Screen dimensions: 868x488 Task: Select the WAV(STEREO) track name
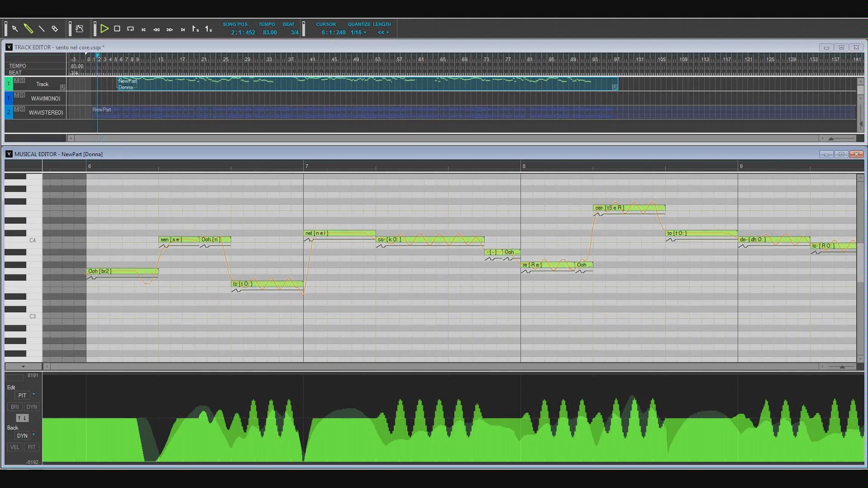[x=46, y=113]
